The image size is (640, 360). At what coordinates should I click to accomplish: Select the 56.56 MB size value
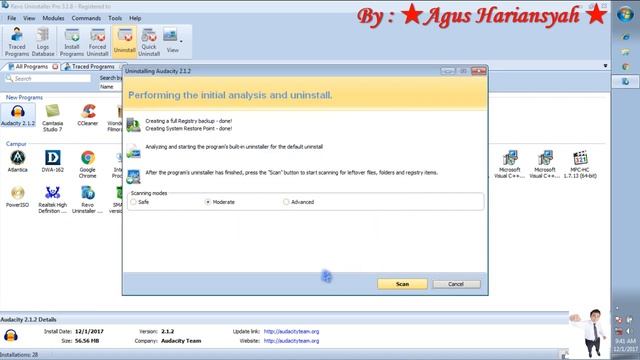(87, 341)
